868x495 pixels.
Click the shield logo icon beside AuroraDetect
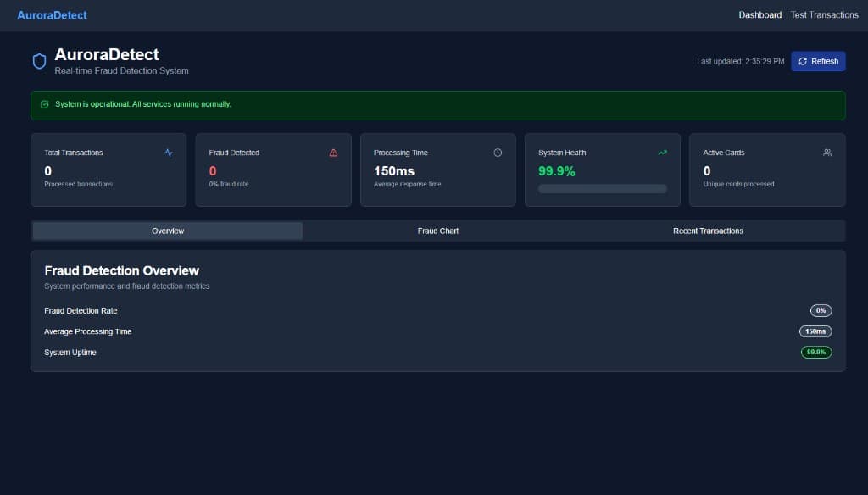(x=39, y=61)
